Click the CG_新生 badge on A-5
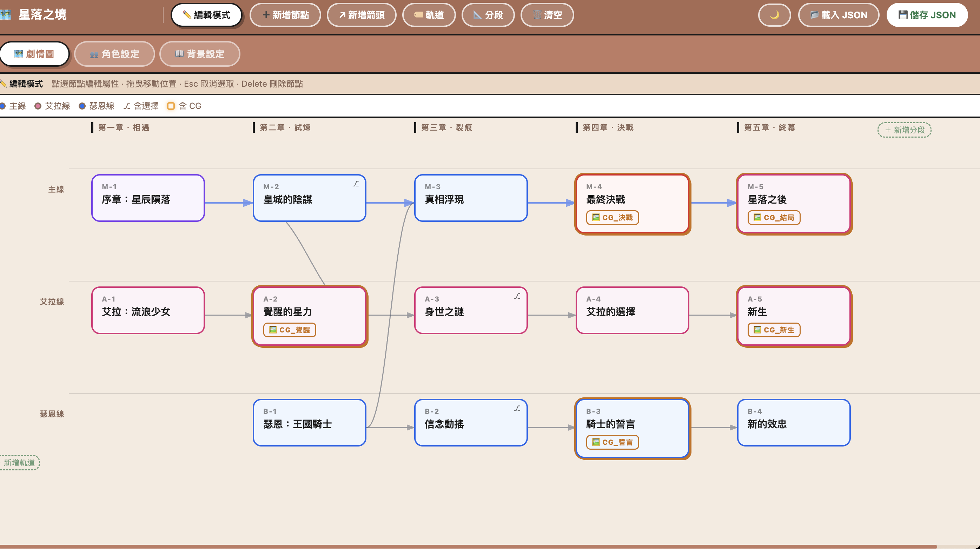980x549 pixels. point(774,330)
